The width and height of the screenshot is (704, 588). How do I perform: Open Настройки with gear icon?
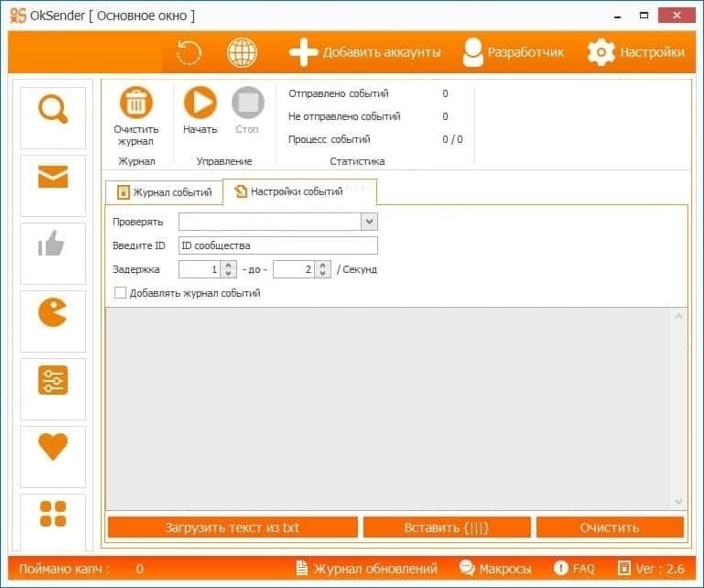point(635,52)
